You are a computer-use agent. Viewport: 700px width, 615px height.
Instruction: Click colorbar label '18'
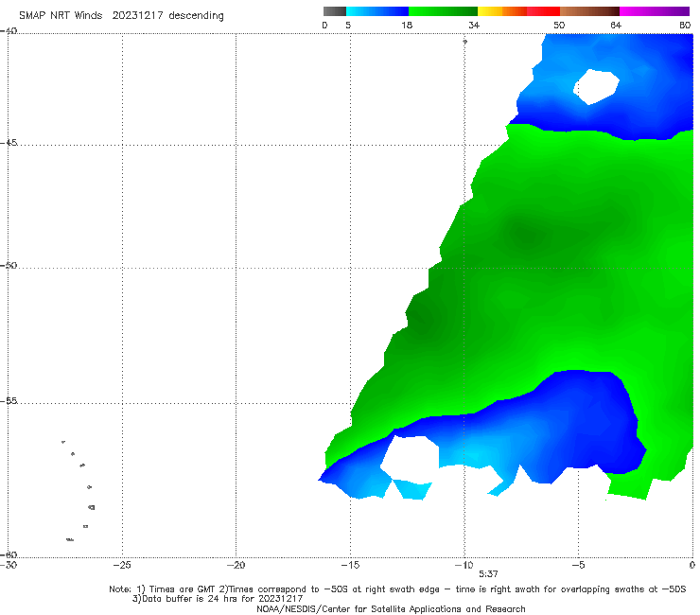pos(407,26)
